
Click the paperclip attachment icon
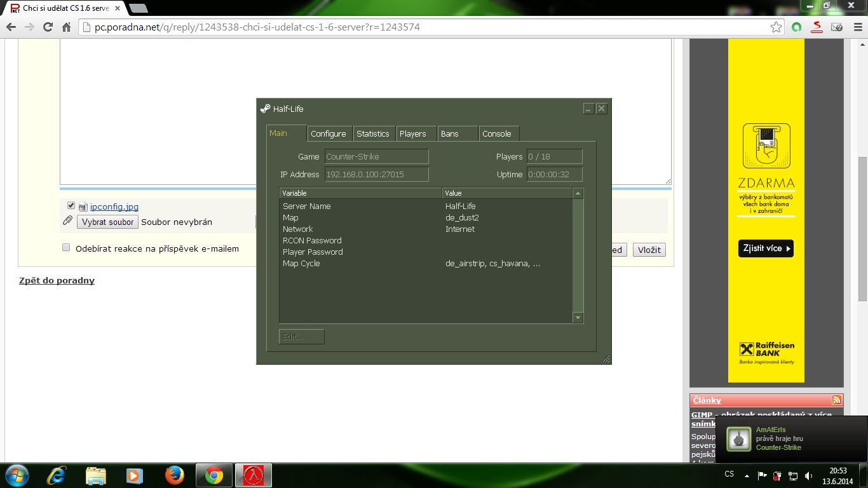pos(67,220)
